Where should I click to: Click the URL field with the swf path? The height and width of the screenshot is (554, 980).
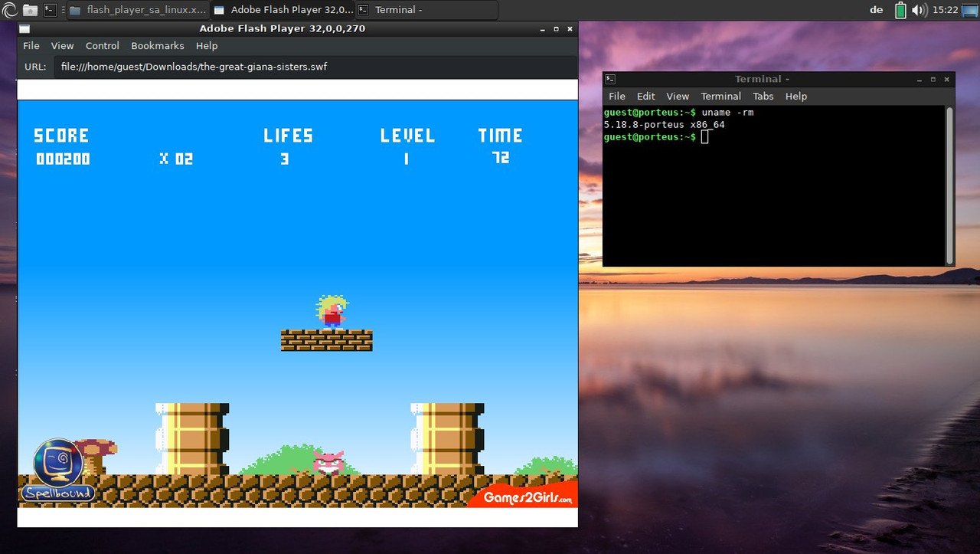[315, 67]
